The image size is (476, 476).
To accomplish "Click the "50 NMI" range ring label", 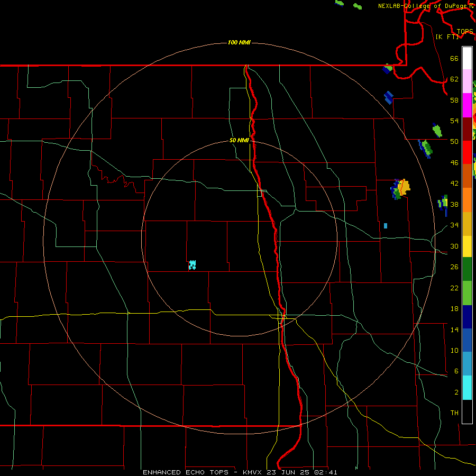I will click(239, 140).
